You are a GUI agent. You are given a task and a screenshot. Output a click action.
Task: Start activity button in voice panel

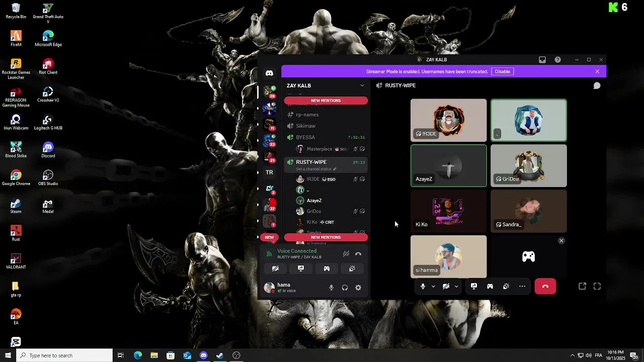327,268
